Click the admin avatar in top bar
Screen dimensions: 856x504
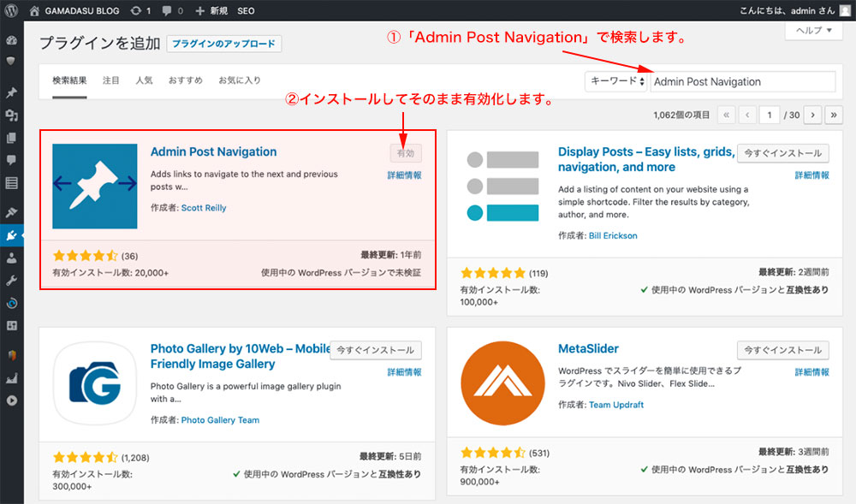pos(845,10)
